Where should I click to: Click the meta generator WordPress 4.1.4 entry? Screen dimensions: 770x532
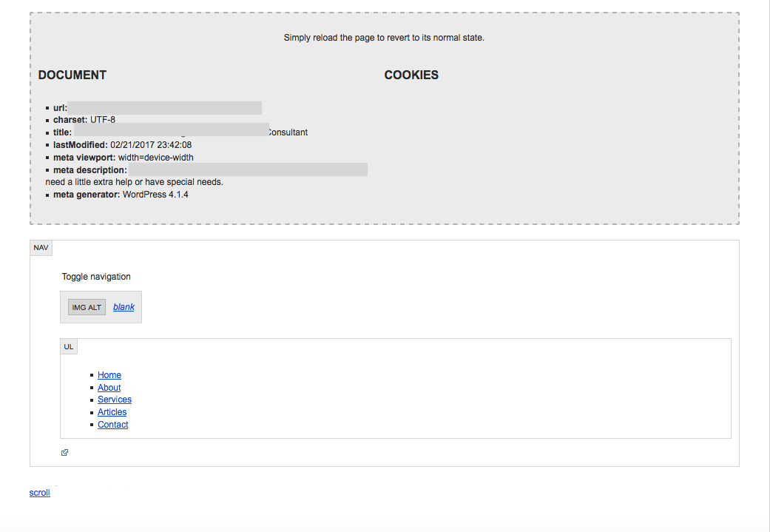(121, 195)
